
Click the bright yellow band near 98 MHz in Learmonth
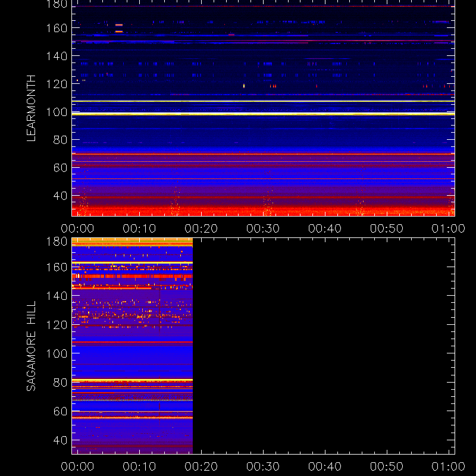(x=263, y=114)
